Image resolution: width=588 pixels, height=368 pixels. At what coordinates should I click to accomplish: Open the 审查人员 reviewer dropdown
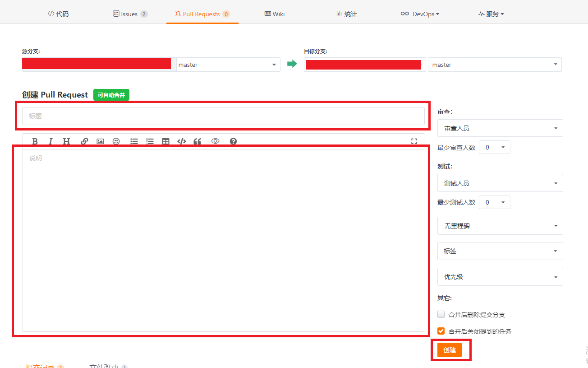(x=500, y=128)
